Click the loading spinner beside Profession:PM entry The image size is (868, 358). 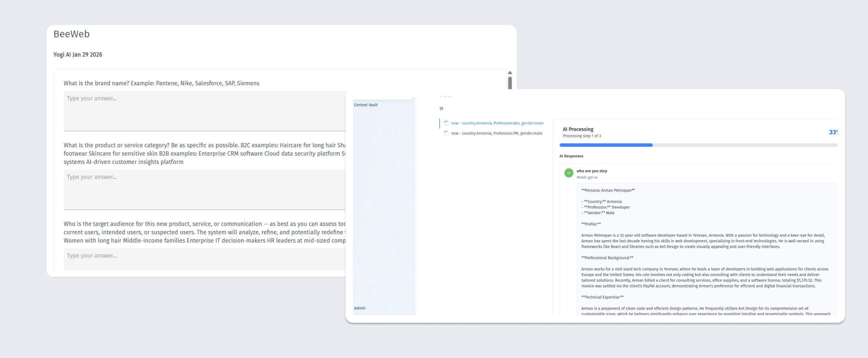click(x=446, y=133)
